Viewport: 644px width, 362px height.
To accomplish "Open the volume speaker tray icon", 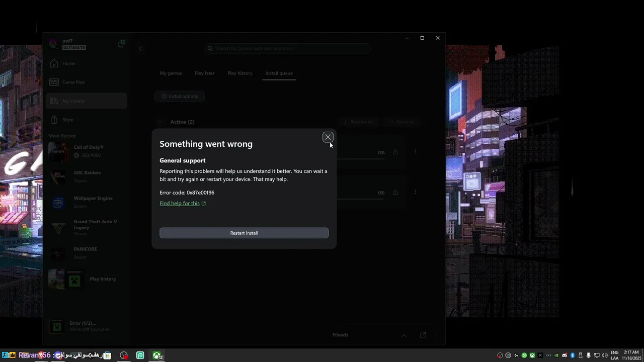I will coord(605,355).
